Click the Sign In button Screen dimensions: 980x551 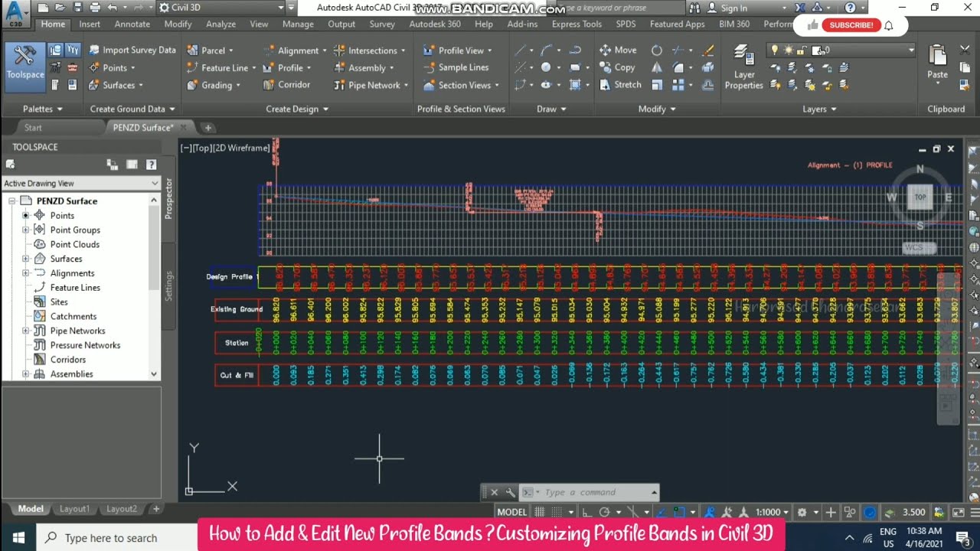point(728,8)
